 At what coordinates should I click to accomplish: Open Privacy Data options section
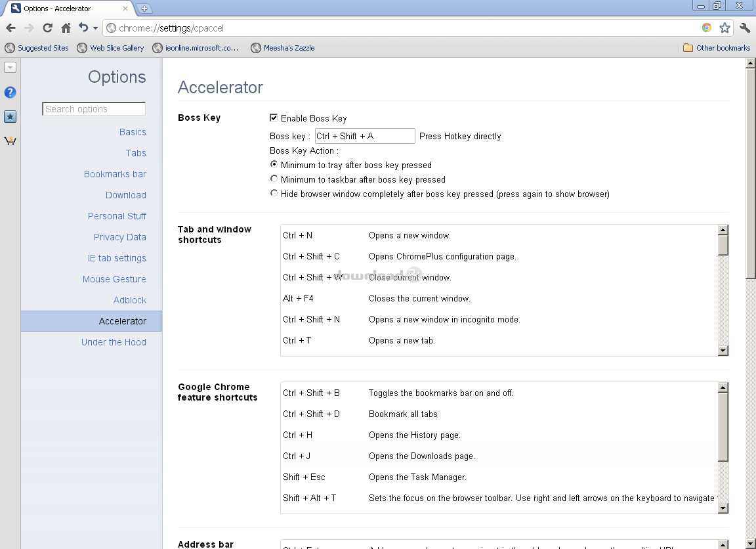119,237
